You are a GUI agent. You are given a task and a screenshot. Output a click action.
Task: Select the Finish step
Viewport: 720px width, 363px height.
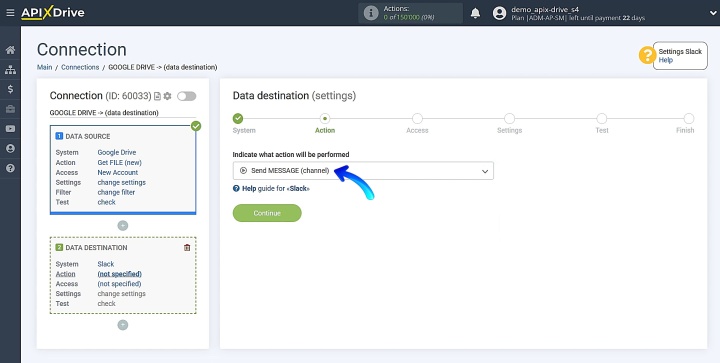(688, 119)
